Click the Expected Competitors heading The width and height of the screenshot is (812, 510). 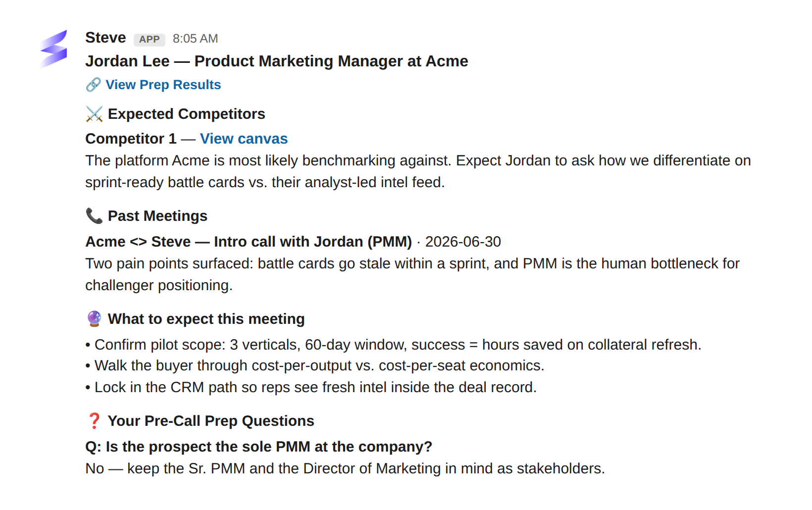(x=186, y=114)
